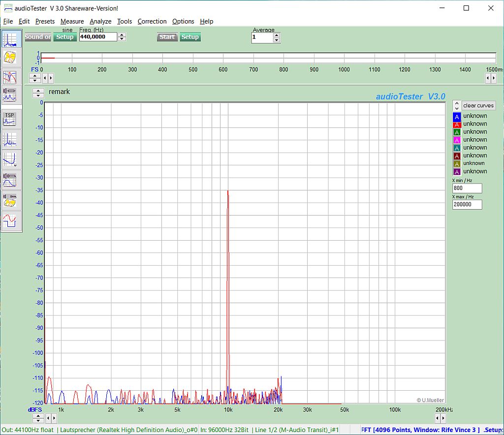Toggle the teal A curve box
504x435 pixels.
(457, 148)
